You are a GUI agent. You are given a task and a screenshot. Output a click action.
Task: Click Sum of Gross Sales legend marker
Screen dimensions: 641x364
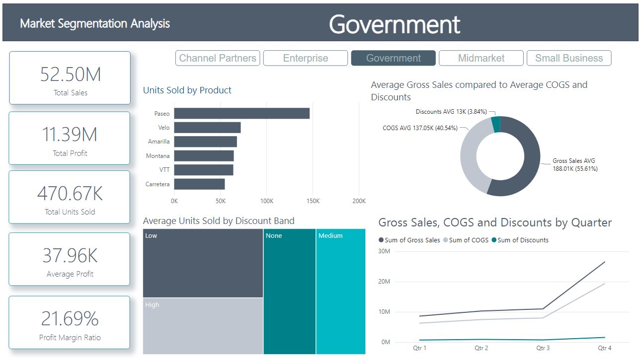coord(382,240)
